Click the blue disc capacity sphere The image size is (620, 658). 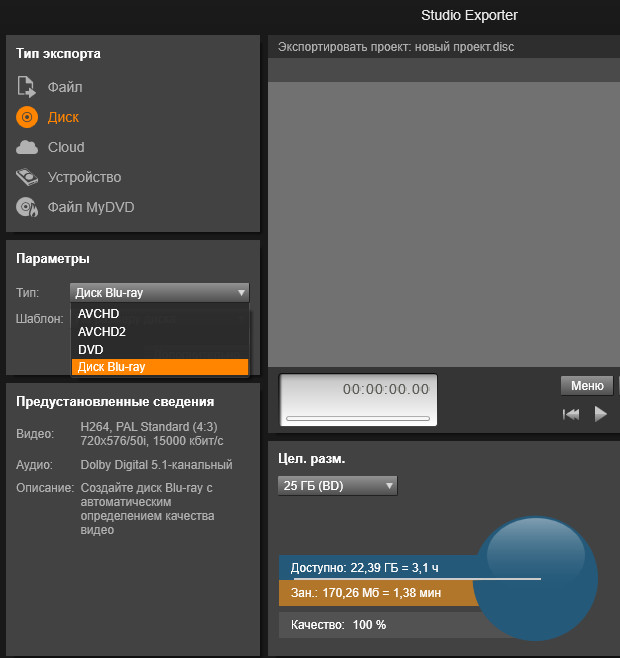pos(536,579)
